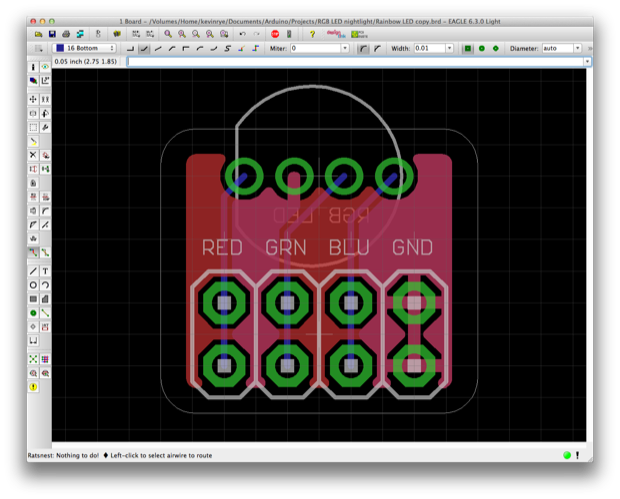The image size is (620, 499).
Task: Choose the straight any-angle wire bend
Action: (158, 49)
